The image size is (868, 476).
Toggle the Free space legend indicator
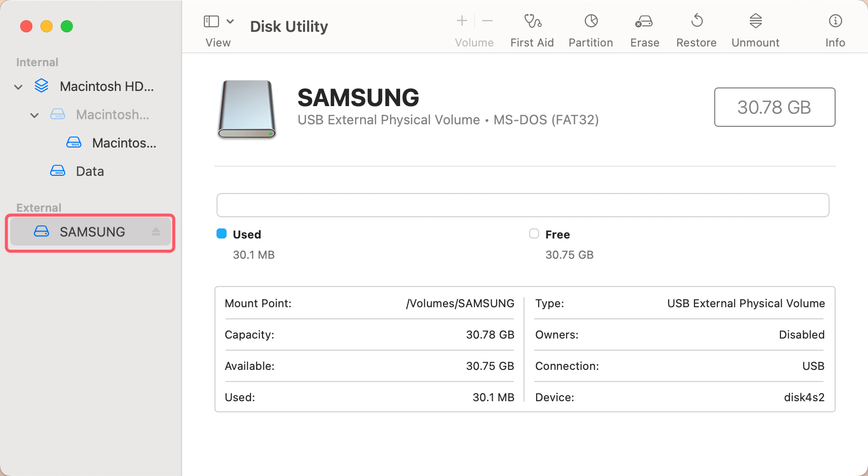point(534,233)
